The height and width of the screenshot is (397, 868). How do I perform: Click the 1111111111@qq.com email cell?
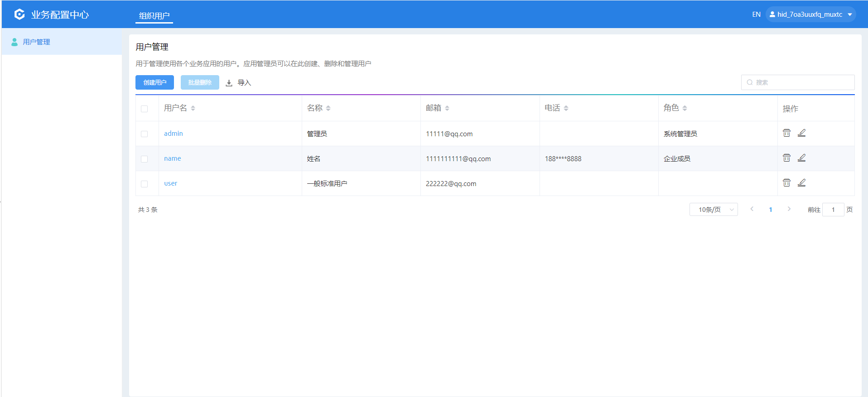[x=458, y=159]
